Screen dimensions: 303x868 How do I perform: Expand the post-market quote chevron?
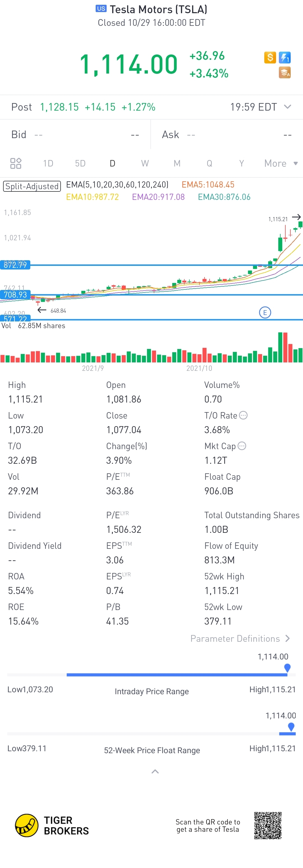point(288,107)
